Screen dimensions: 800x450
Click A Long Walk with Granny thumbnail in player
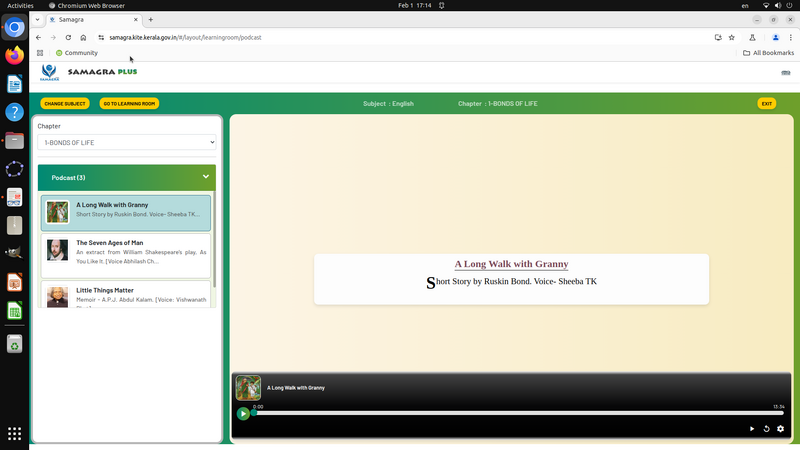pyautogui.click(x=248, y=388)
